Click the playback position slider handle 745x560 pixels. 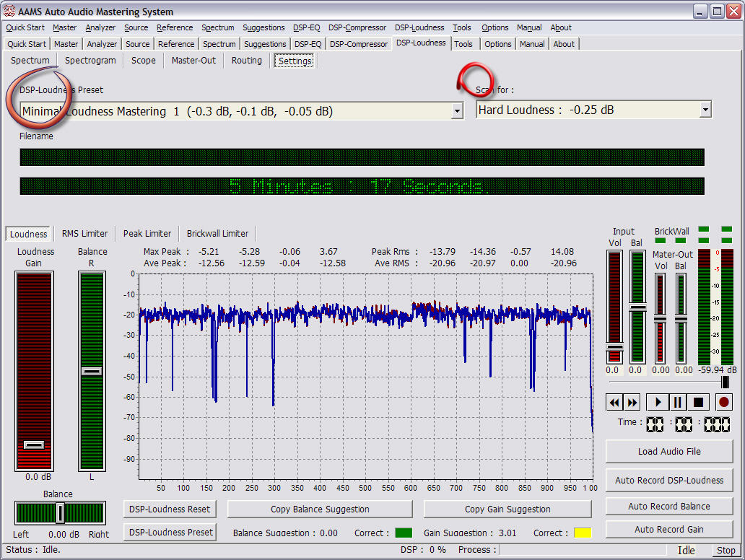click(725, 382)
